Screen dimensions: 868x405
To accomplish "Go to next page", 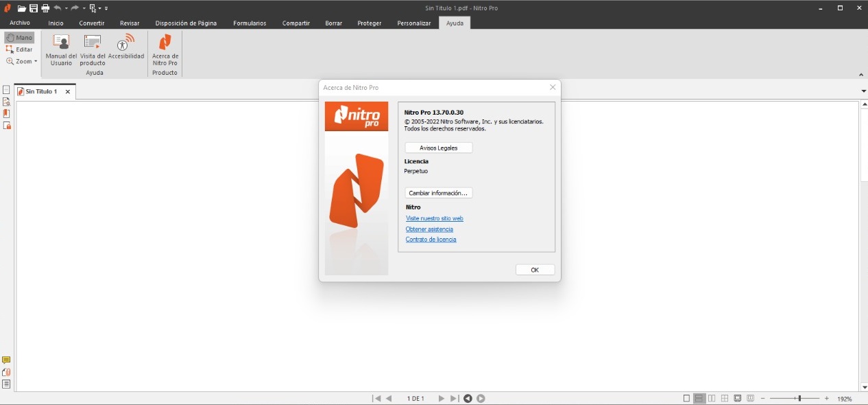I will [x=442, y=398].
